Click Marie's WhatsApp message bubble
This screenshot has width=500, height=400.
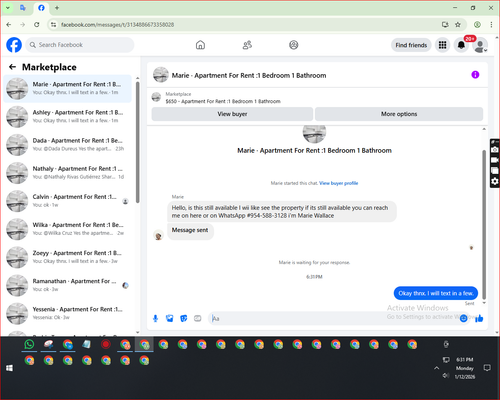point(282,212)
